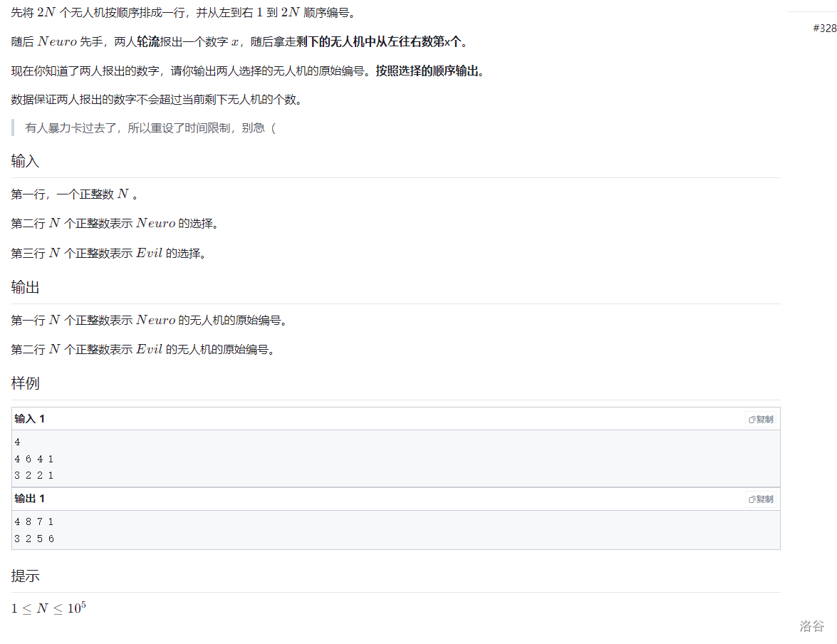Click the line 第一行，一个正整数 N
Screen dimensions: 837x644
tap(74, 194)
